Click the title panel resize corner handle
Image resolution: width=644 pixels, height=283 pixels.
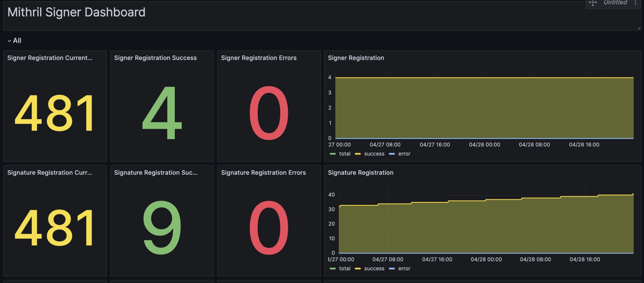tap(639, 28)
